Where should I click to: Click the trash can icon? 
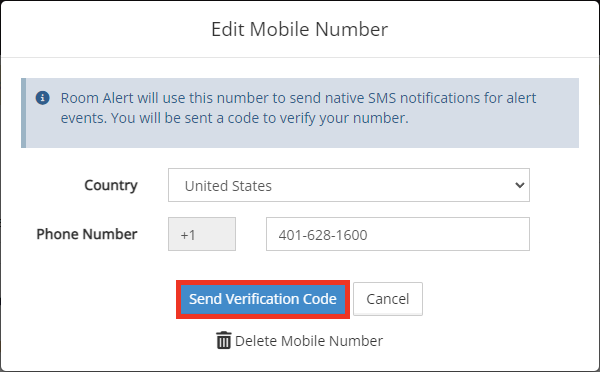pyautogui.click(x=223, y=340)
